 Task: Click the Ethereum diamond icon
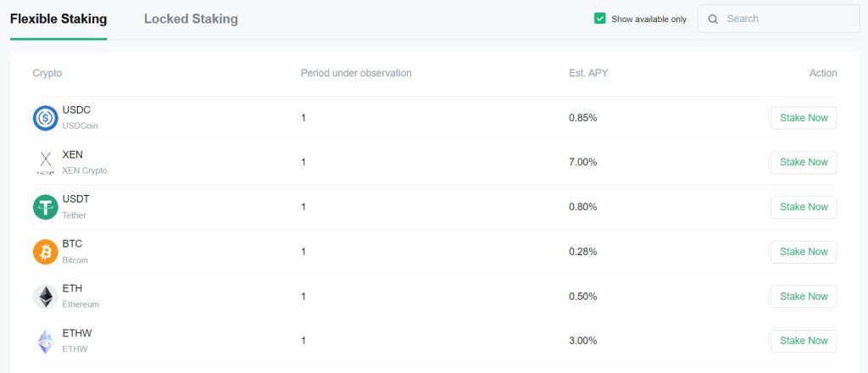(45, 296)
